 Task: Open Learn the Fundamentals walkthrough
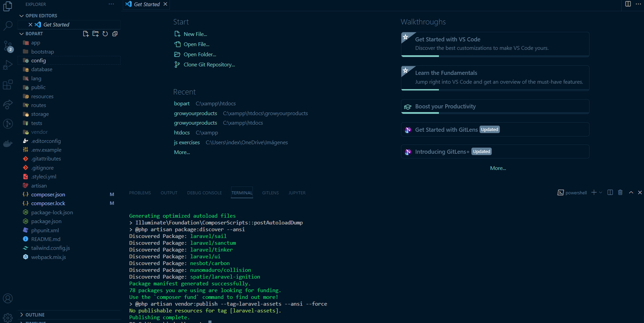(x=495, y=78)
